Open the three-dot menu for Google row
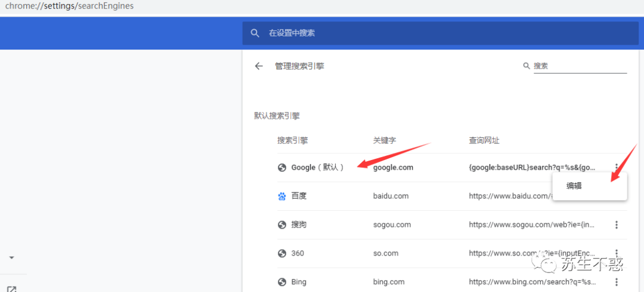This screenshot has width=644, height=292. tap(616, 167)
